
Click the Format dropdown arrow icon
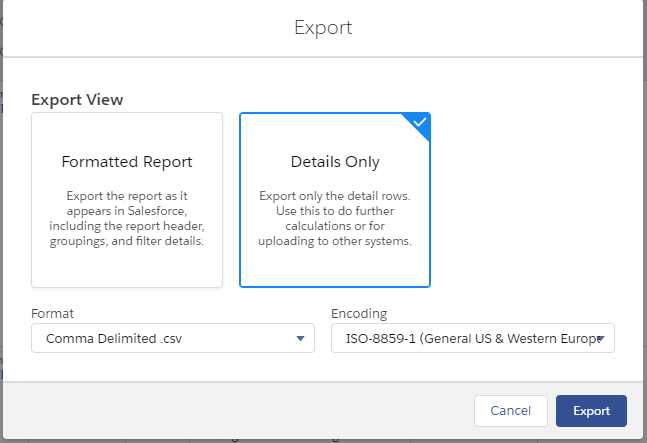300,339
